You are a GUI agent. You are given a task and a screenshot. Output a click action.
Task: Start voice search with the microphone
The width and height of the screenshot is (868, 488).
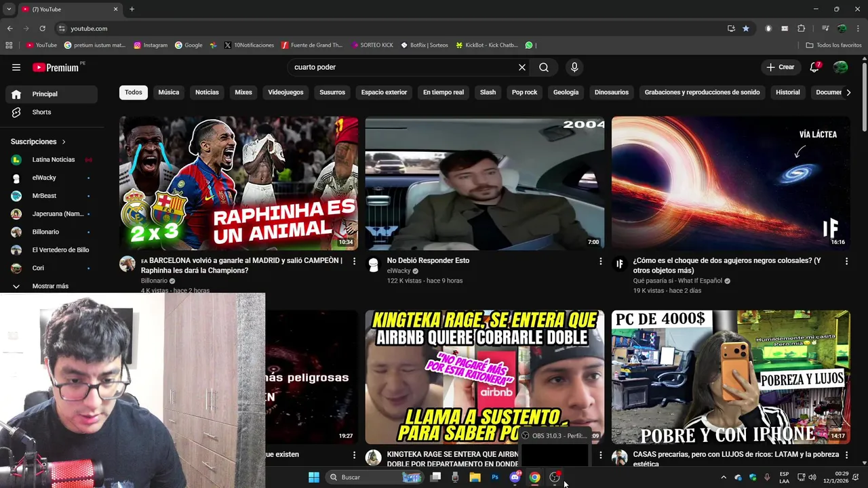pos(574,67)
